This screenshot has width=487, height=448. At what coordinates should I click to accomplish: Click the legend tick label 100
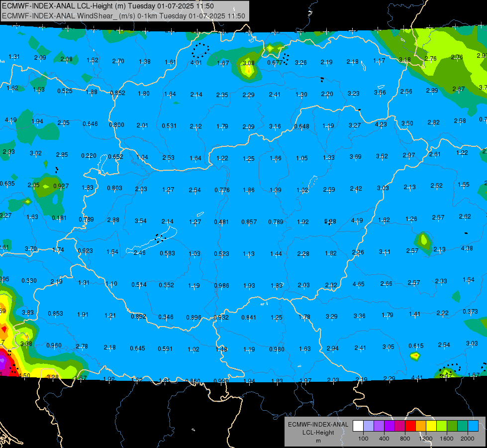[364, 439]
